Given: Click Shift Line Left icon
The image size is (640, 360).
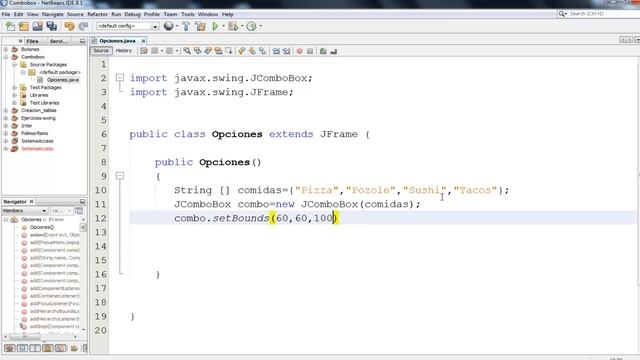Looking at the screenshot, I should tap(276, 51).
